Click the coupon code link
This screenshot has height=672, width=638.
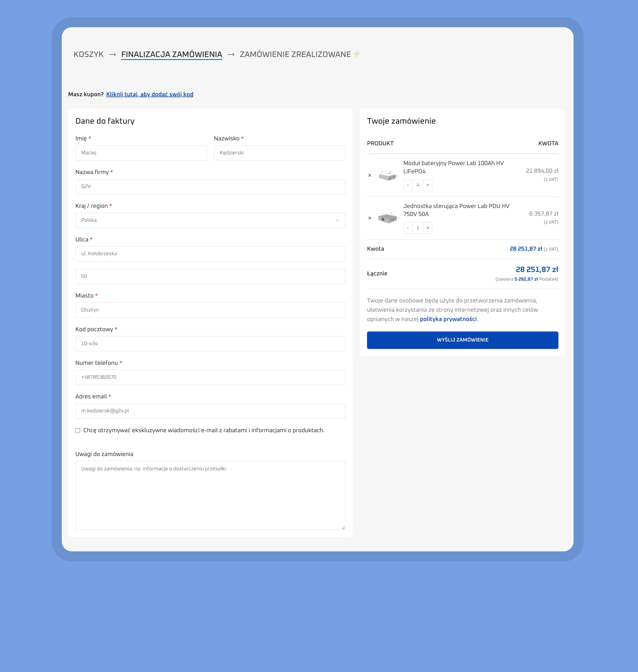(x=150, y=94)
